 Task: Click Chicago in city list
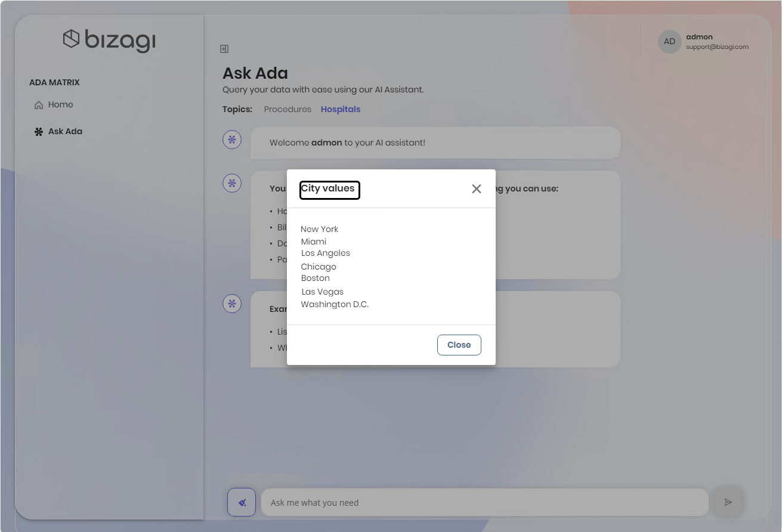click(319, 267)
